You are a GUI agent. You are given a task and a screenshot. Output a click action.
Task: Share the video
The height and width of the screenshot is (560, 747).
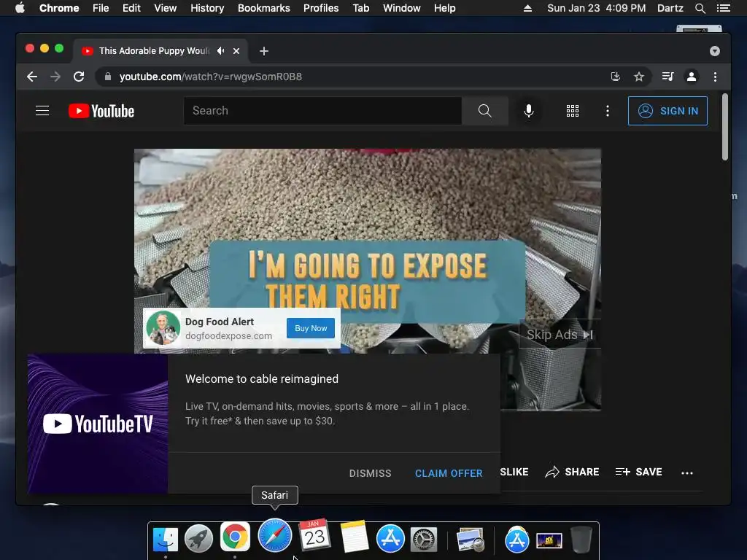[x=572, y=472]
